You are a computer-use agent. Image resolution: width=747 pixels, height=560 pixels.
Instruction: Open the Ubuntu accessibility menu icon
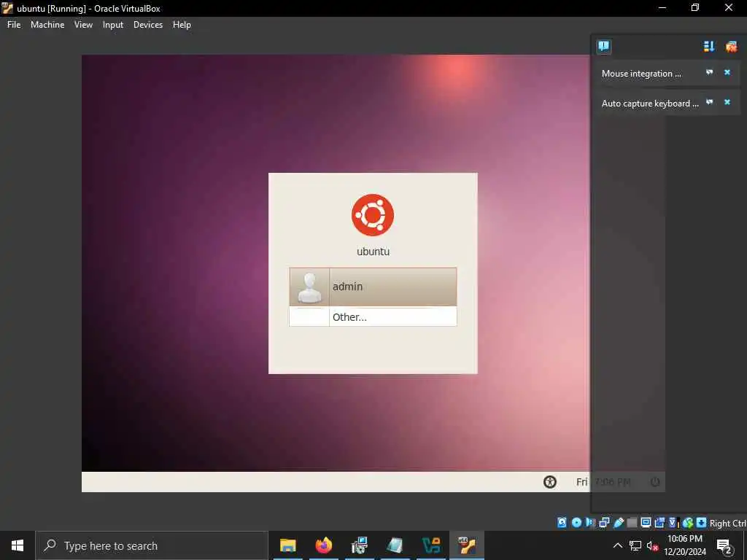pyautogui.click(x=550, y=482)
